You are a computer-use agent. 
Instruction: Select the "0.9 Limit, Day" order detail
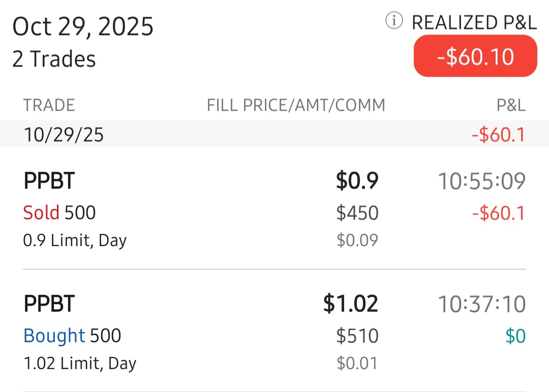click(x=75, y=240)
